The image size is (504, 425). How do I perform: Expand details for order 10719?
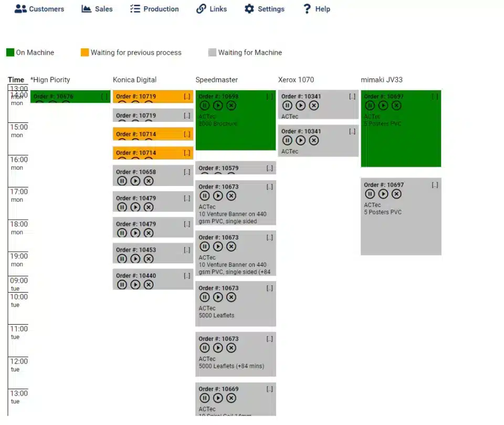[188, 96]
